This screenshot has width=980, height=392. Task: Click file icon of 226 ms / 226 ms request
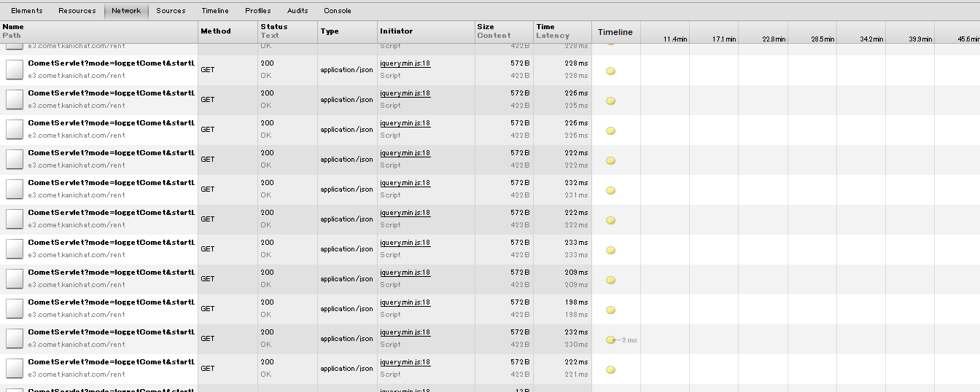tap(15, 129)
